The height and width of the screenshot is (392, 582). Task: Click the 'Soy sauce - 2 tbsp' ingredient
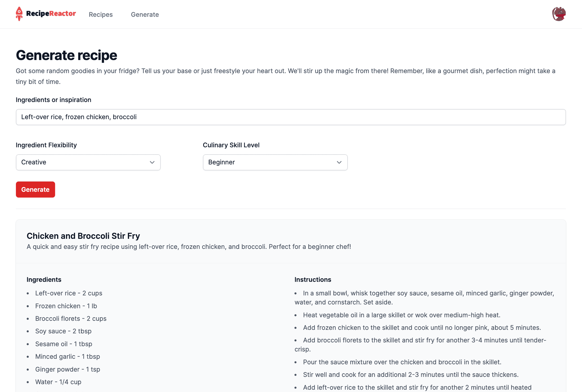click(x=63, y=331)
